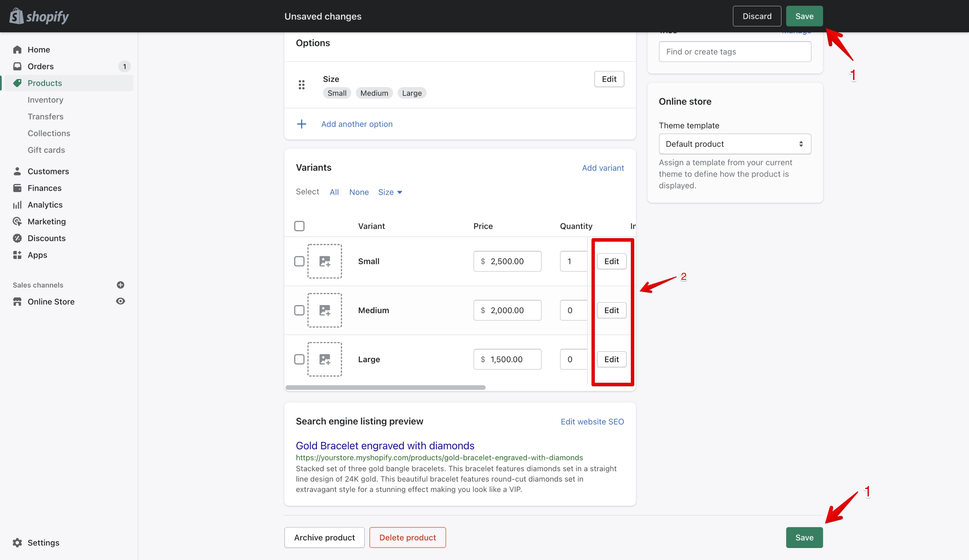Click Add another option link
Image resolution: width=969 pixels, height=560 pixels.
pyautogui.click(x=357, y=124)
